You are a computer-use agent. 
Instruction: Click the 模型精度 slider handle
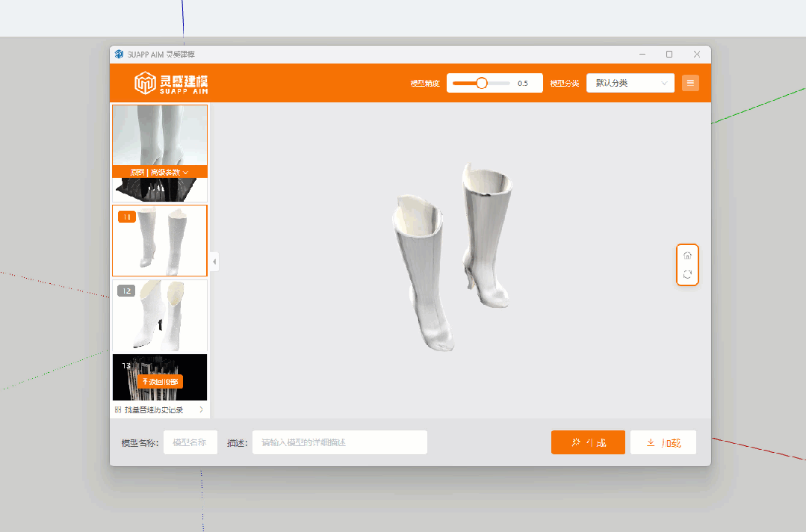coord(482,83)
